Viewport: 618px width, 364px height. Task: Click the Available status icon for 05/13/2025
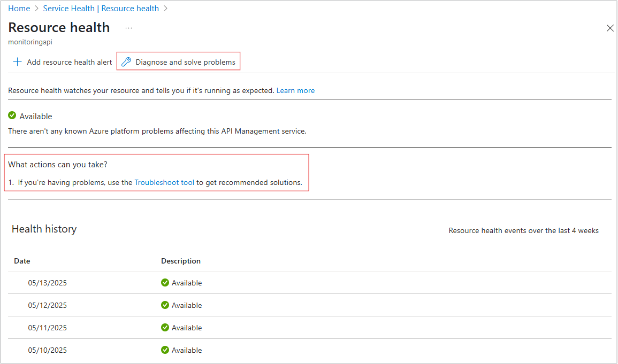165,283
